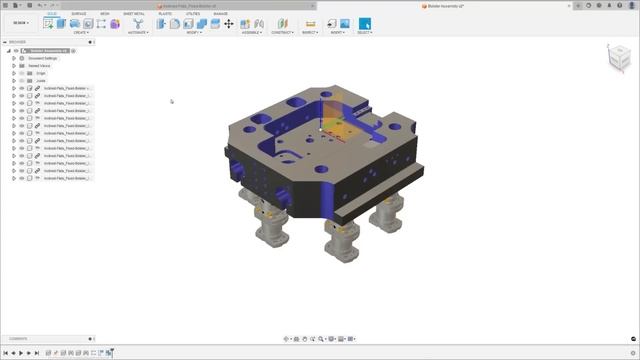This screenshot has height=360, width=640.
Task: Click the Orbit navigation icon
Action: coord(286,339)
